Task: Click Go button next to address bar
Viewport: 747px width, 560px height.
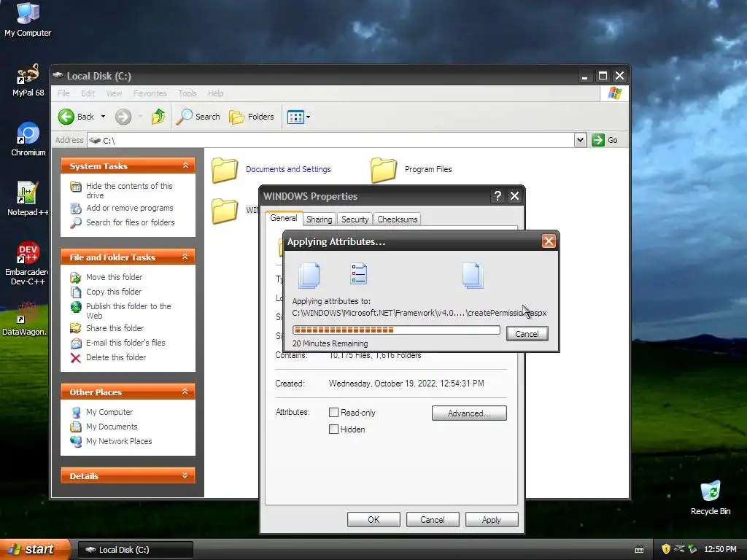Action: pos(605,140)
